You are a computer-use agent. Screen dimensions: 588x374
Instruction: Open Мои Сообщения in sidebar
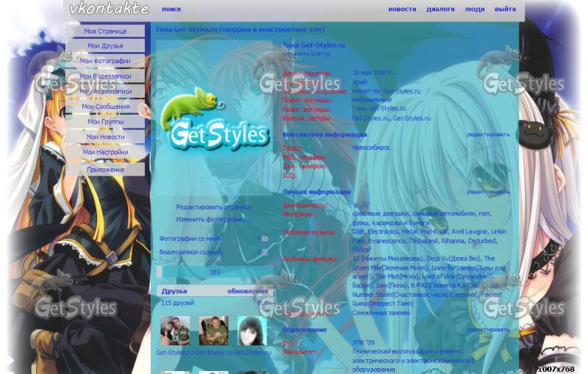[x=105, y=107]
